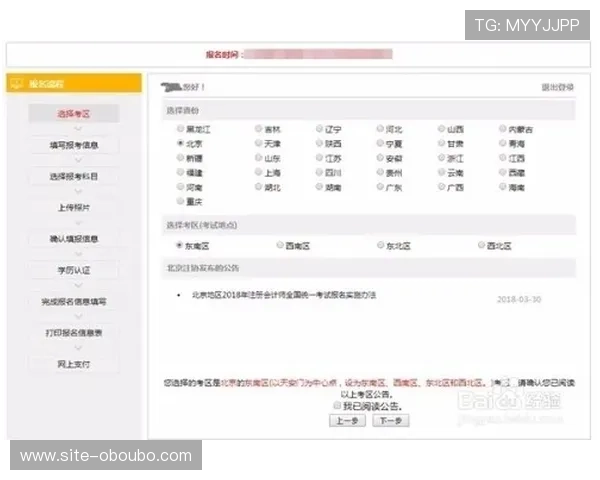Select the 黑龙江 province radio button
Screen dimensions: 600x480
pyautogui.click(x=181, y=129)
